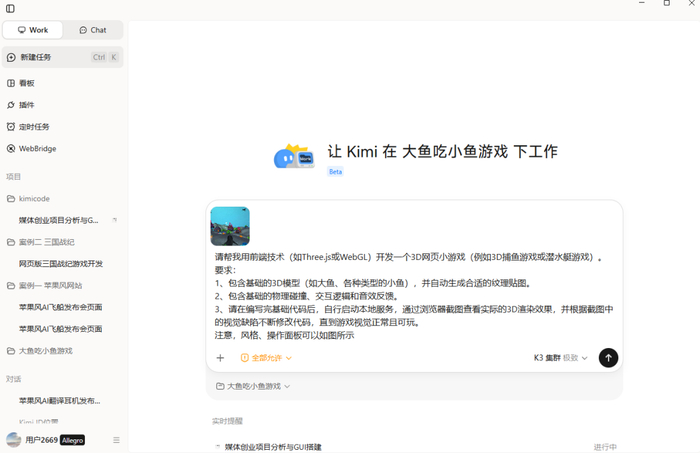This screenshot has width=700, height=453.
Task: Maximize the Kimi window
Action: pos(667,3)
